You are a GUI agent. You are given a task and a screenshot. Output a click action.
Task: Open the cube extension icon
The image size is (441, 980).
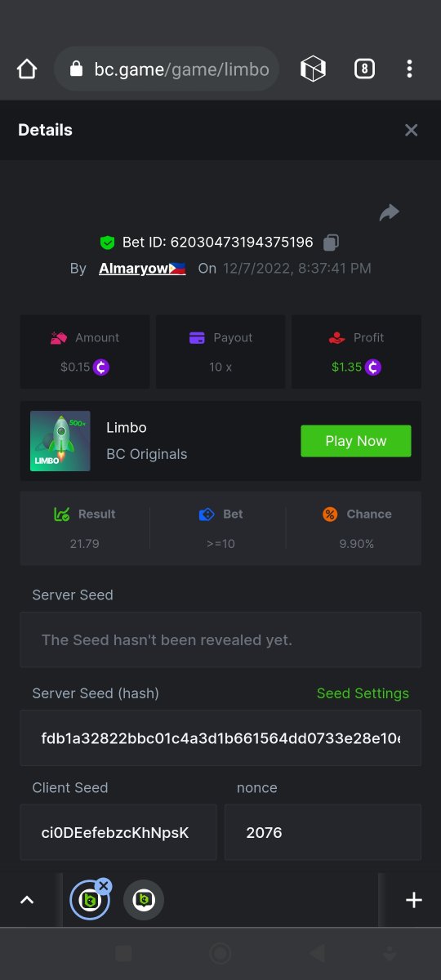pyautogui.click(x=314, y=69)
